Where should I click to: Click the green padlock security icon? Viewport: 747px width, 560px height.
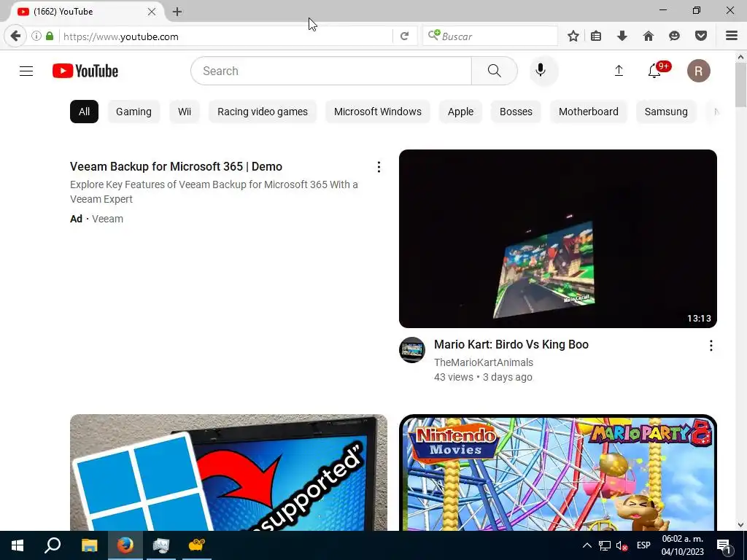50,36
